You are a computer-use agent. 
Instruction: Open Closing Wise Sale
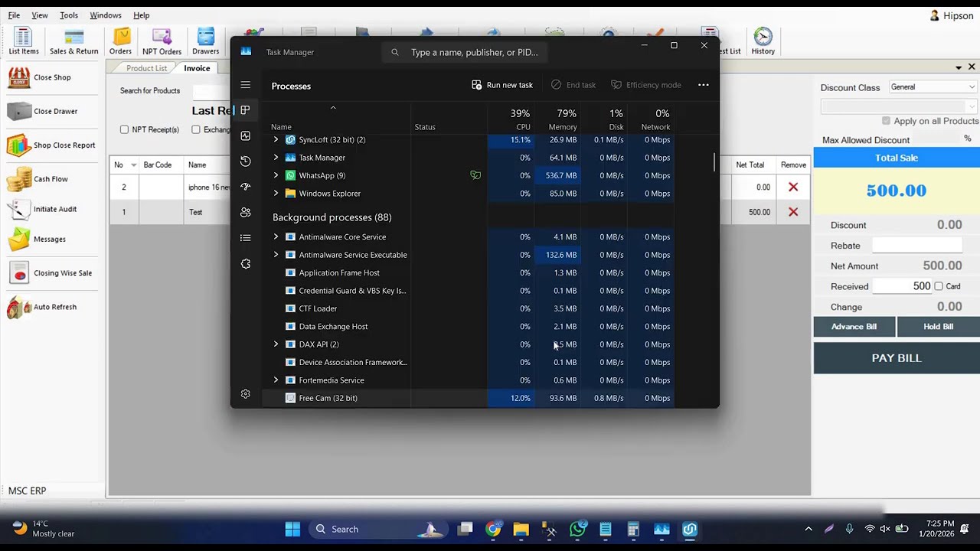click(x=50, y=272)
